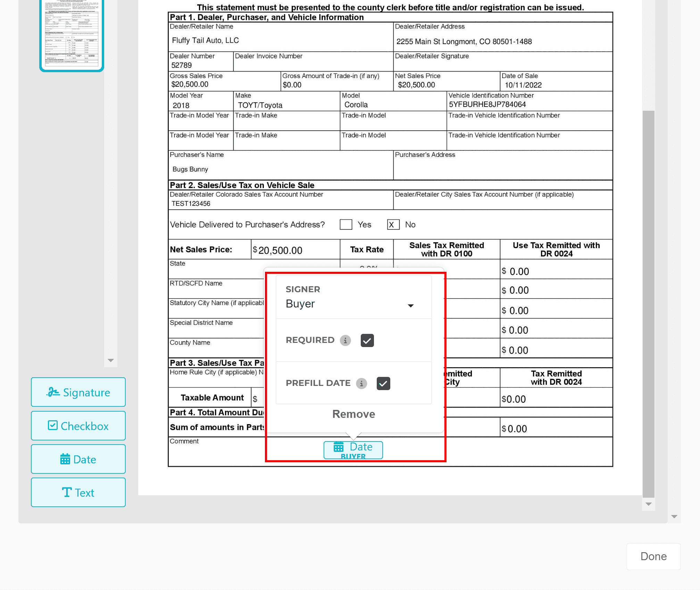This screenshot has width=700, height=590.
Task: Click Remove in field popup
Action: 353,414
